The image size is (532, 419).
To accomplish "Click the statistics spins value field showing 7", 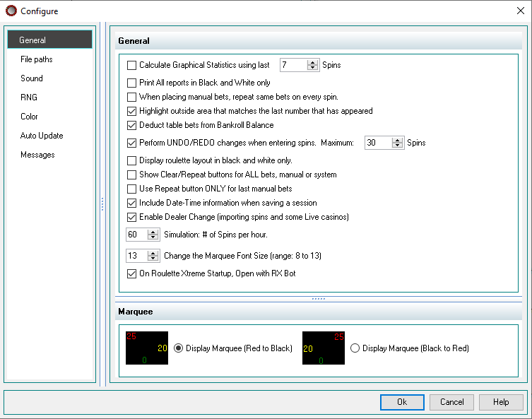I will [294, 65].
